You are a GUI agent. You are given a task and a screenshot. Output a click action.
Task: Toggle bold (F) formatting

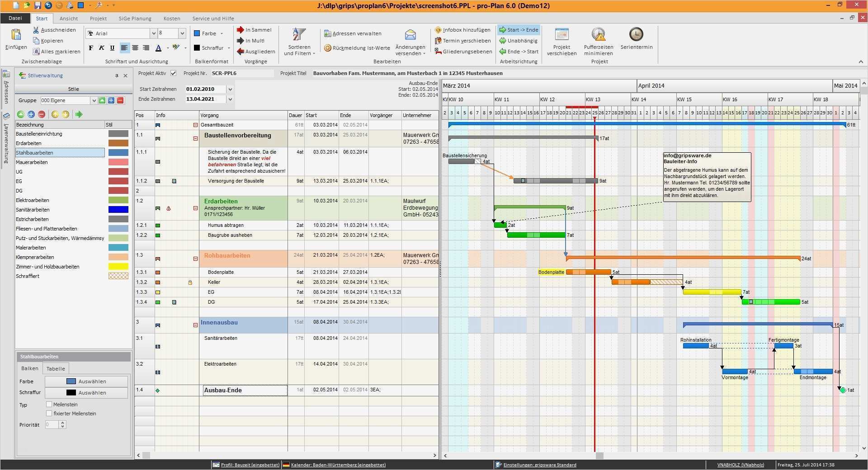click(x=91, y=47)
